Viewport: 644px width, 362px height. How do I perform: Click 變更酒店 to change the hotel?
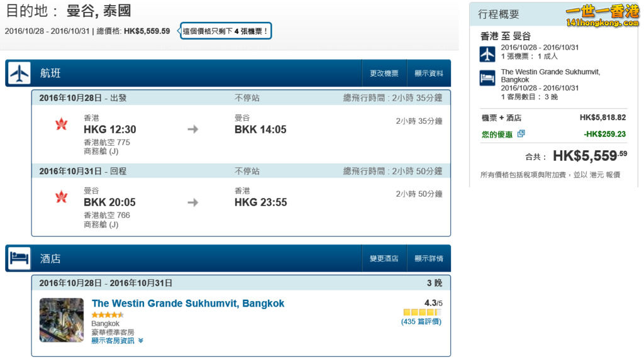[x=384, y=258]
